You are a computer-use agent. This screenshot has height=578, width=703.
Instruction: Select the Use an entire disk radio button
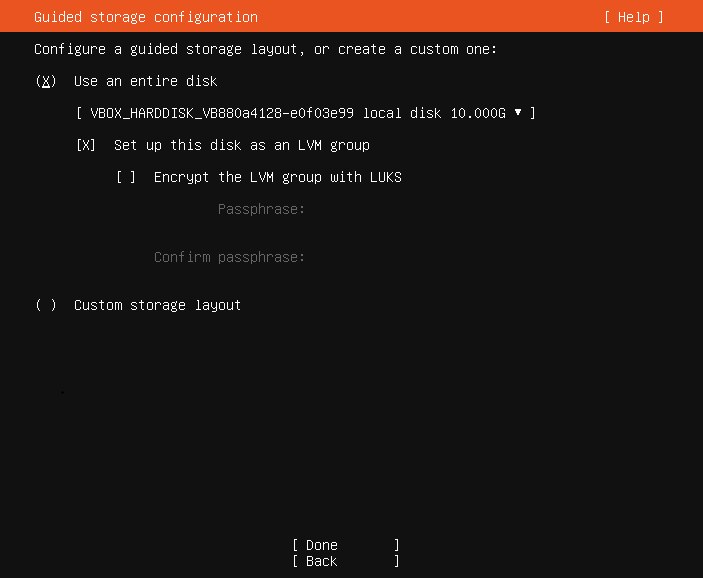point(46,81)
